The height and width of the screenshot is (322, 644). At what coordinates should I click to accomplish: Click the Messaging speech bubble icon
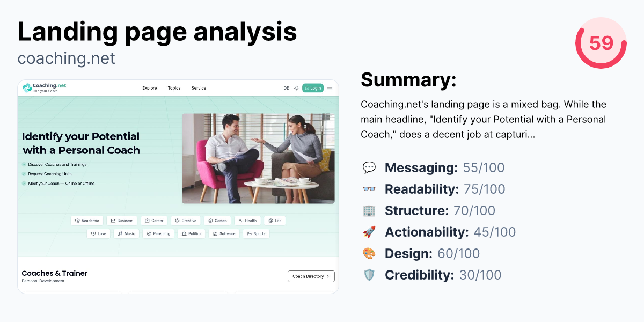coord(369,167)
